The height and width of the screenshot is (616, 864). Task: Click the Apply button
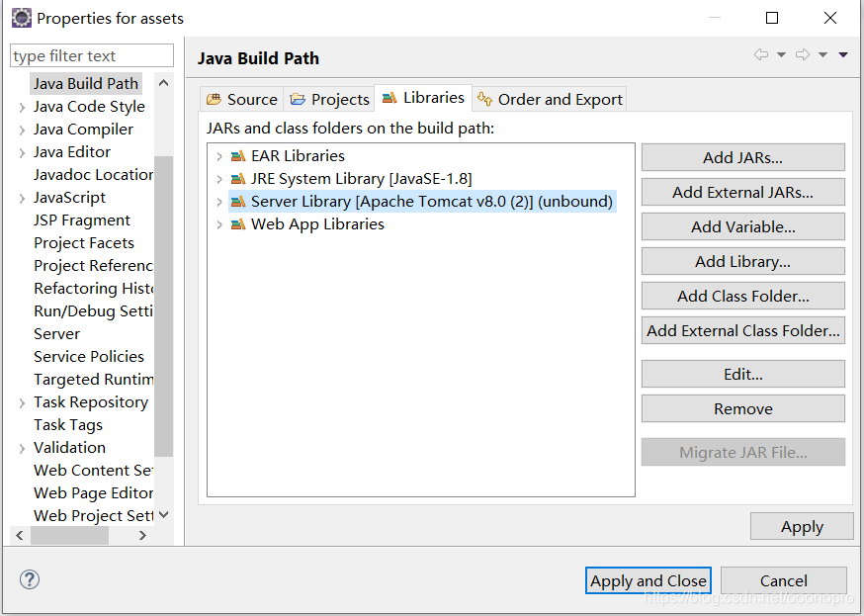pyautogui.click(x=802, y=527)
